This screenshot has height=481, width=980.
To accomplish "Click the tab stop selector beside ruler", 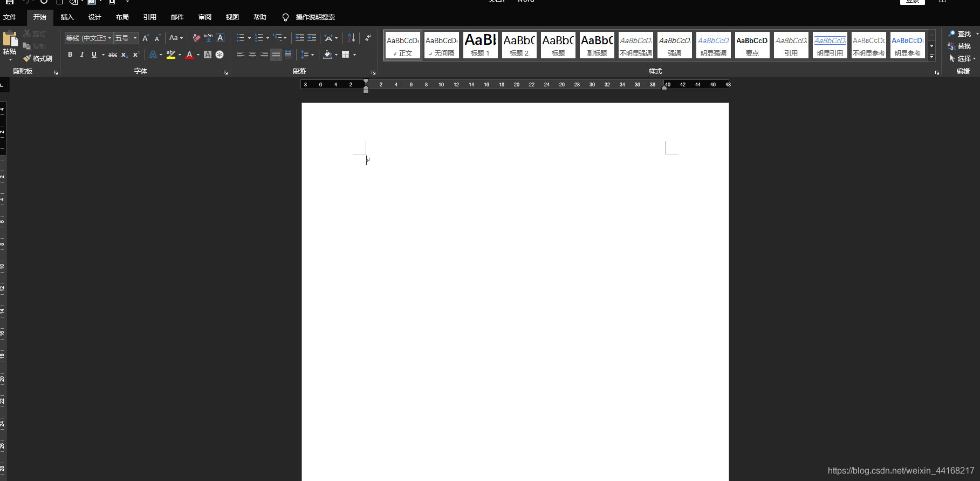I will point(3,85).
